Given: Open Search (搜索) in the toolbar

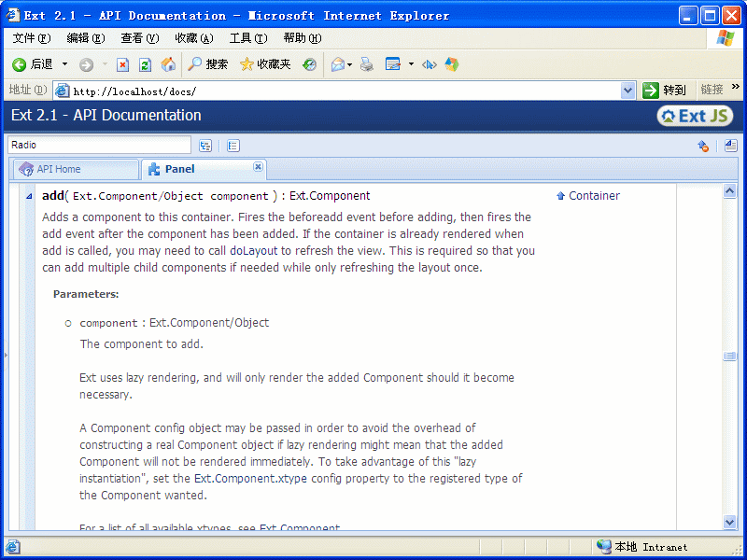Looking at the screenshot, I should click(207, 64).
